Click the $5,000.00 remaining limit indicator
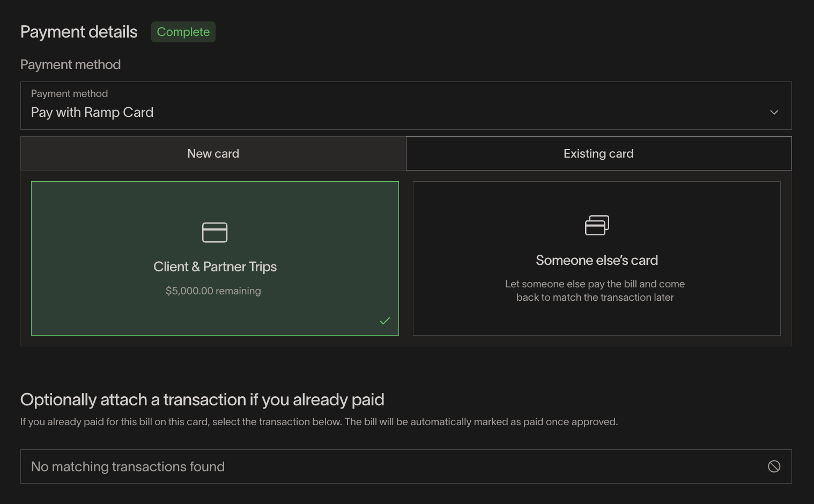The width and height of the screenshot is (814, 504). (213, 291)
